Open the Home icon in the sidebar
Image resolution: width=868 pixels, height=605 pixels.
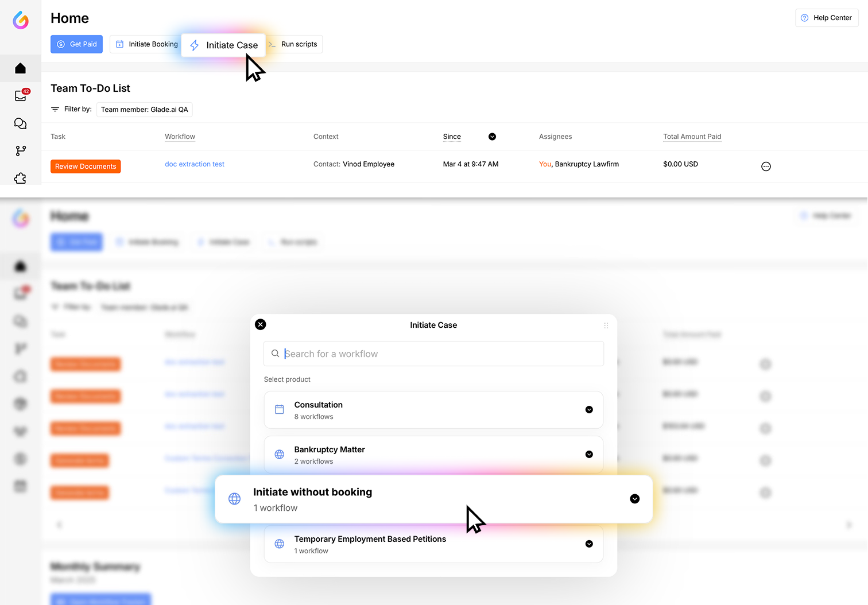point(21,68)
